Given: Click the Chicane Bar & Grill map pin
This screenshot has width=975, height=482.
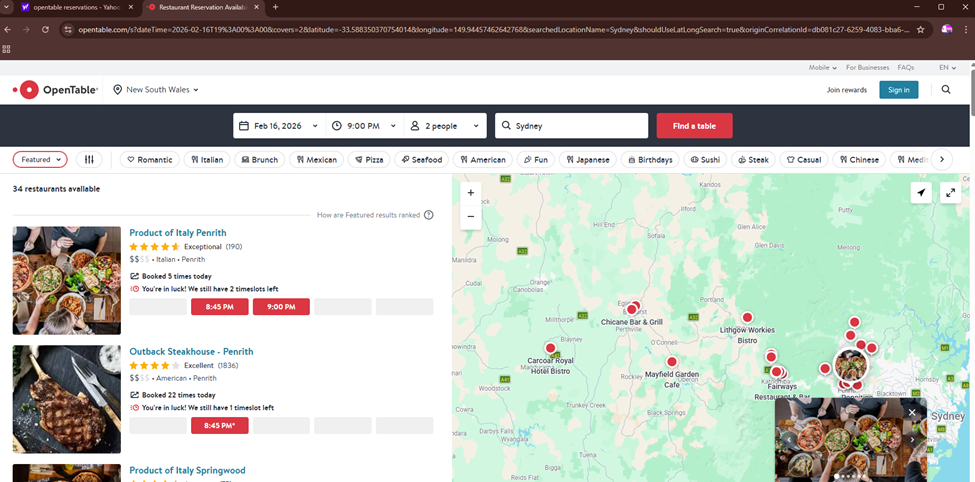Looking at the screenshot, I should tap(632, 309).
